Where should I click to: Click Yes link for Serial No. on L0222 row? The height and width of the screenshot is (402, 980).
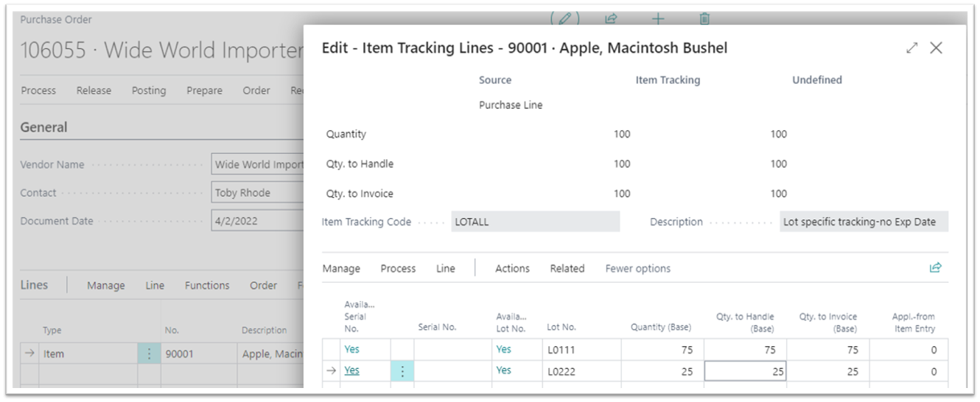pos(352,371)
